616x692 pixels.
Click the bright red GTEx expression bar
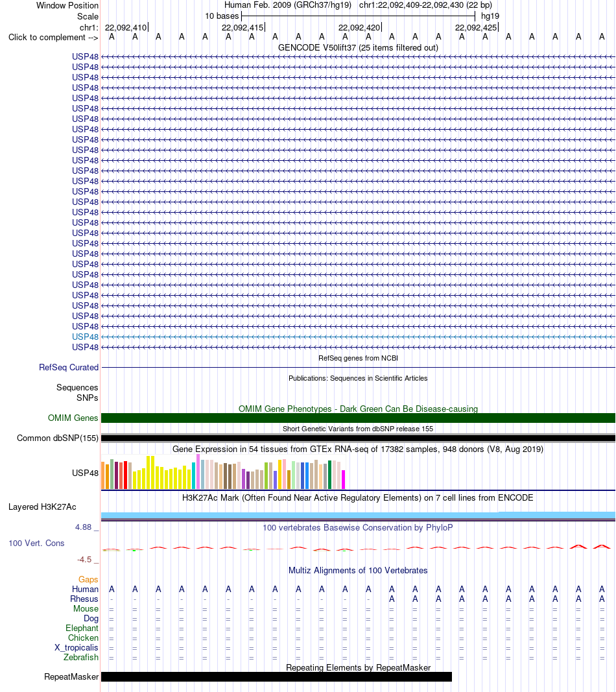click(x=125, y=475)
